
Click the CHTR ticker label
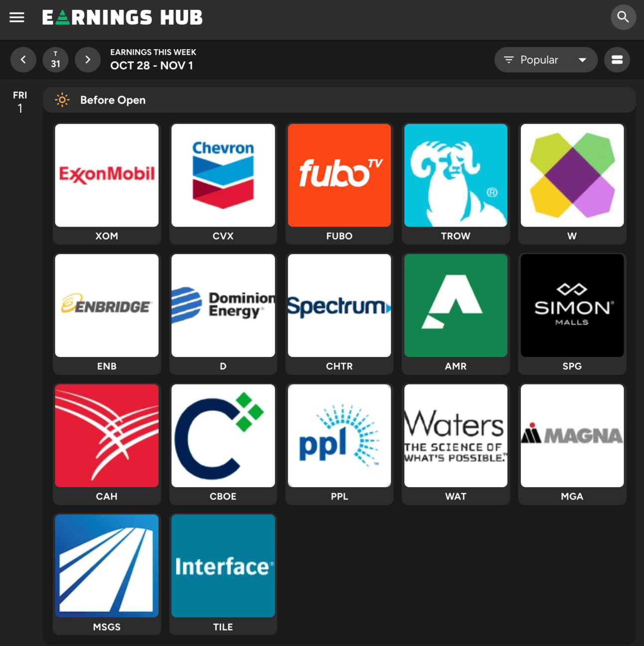[339, 366]
